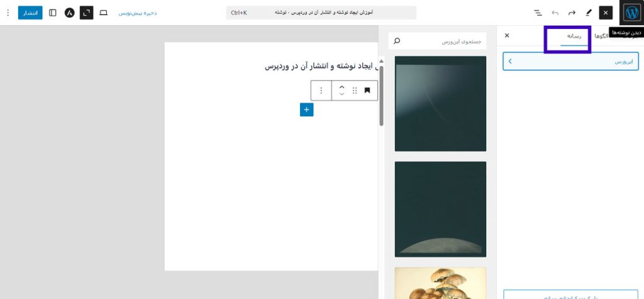
Task: Click the undo arrow icon
Action: (x=555, y=13)
